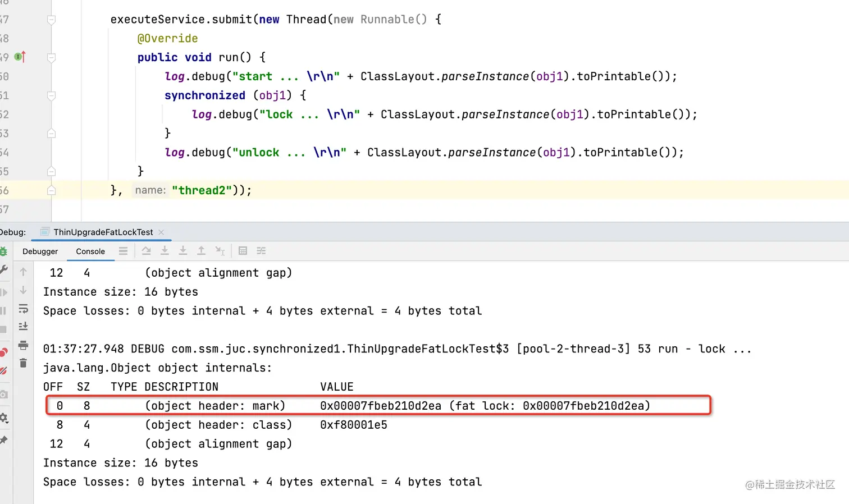The width and height of the screenshot is (849, 504).
Task: Print the console output
Action: 23,345
